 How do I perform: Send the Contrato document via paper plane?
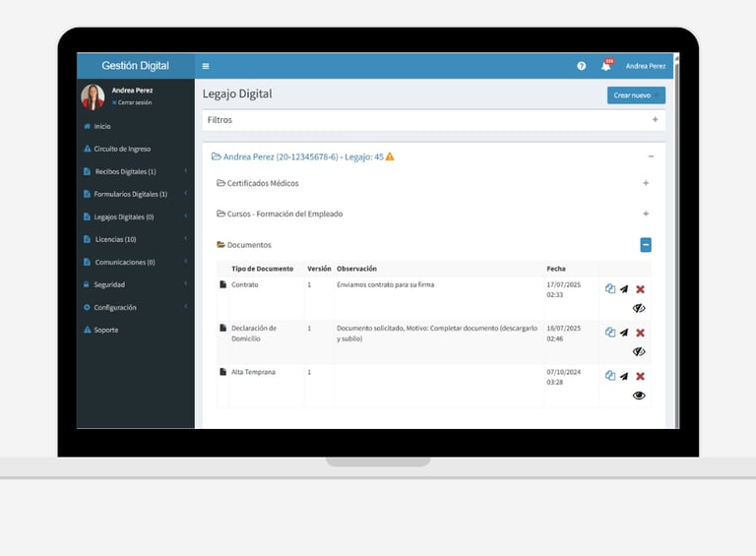624,289
